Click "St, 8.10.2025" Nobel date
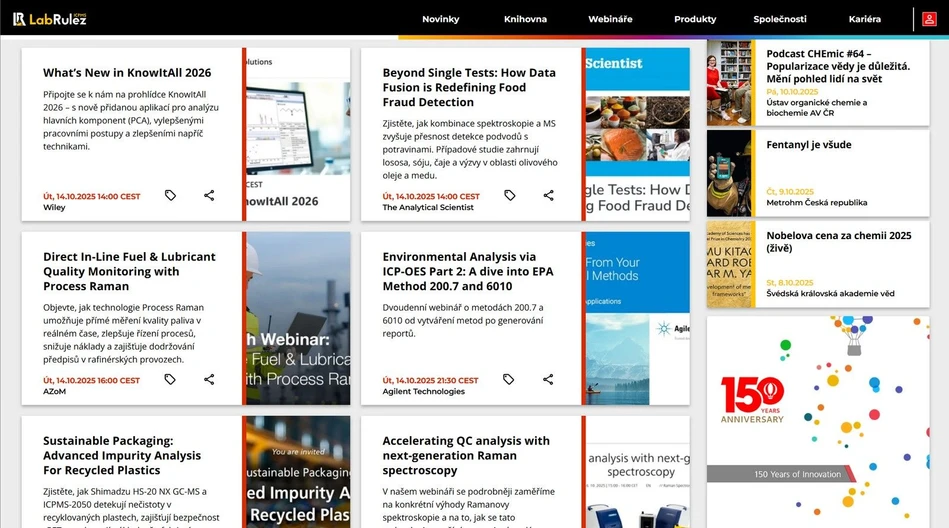The width and height of the screenshot is (949, 528). 790,282
